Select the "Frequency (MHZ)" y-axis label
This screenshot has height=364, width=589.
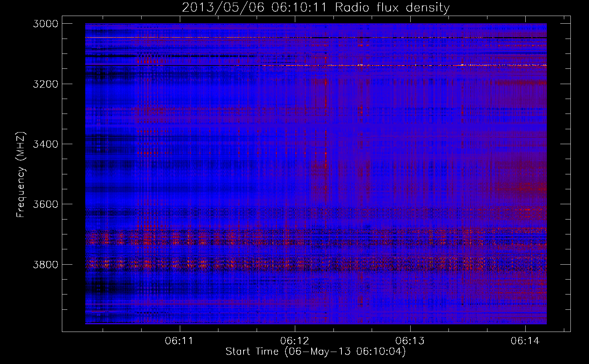pyautogui.click(x=21, y=174)
